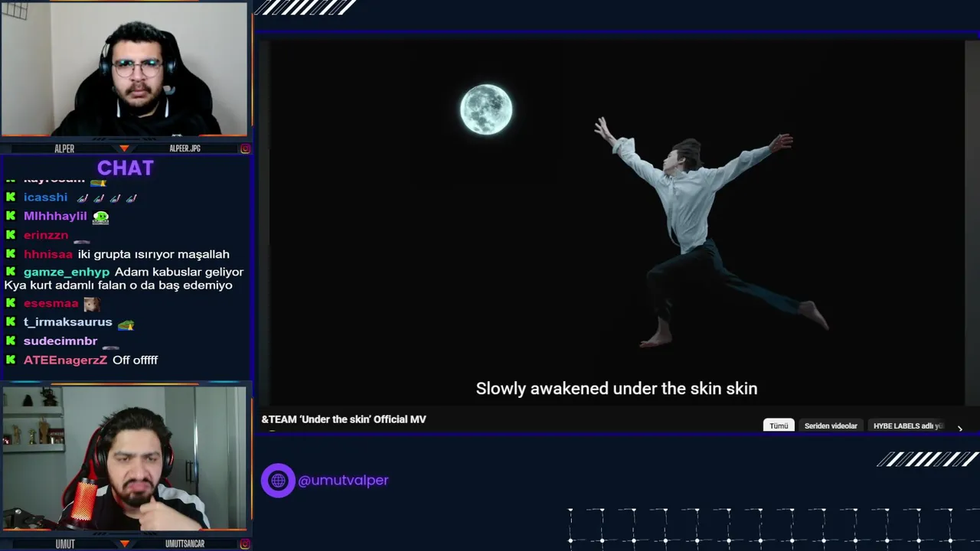Click the ALPER name label under webcam
The height and width of the screenshot is (551, 980).
coord(64,148)
